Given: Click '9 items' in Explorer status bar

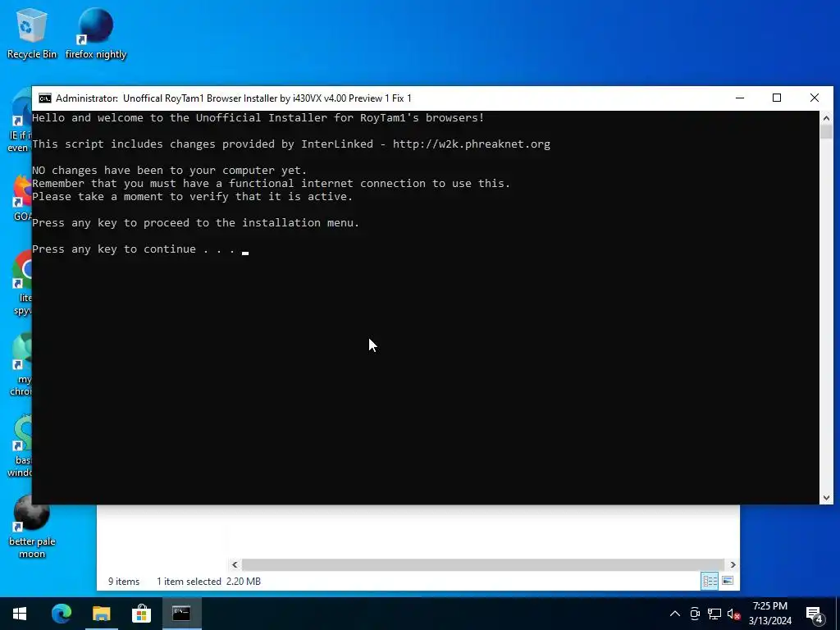Looking at the screenshot, I should click(124, 582).
